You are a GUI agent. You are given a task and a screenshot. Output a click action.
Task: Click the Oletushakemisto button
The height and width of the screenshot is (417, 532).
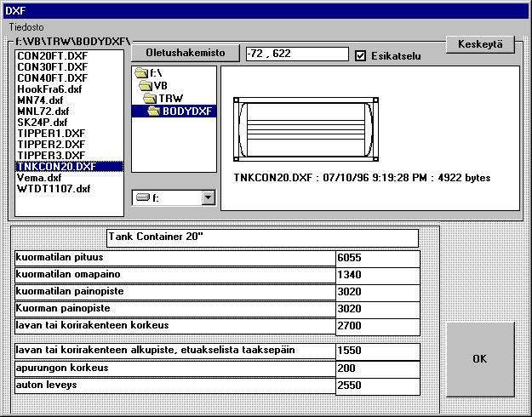pos(186,53)
